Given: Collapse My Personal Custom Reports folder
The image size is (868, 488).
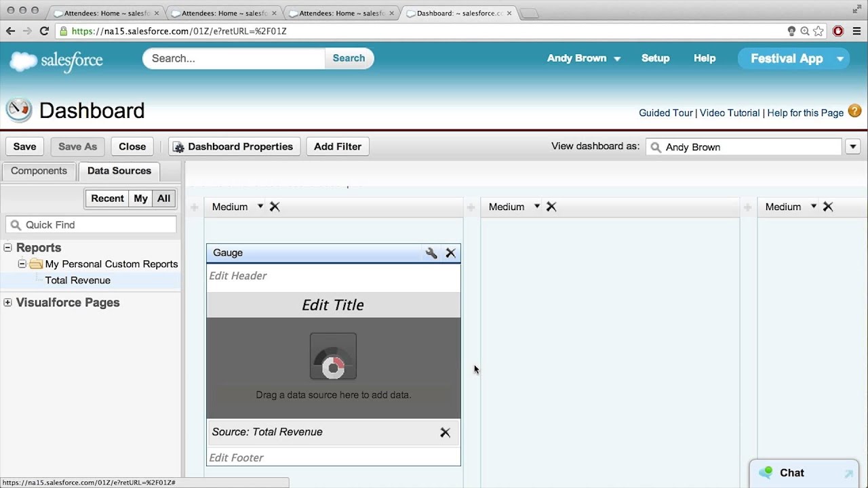Looking at the screenshot, I should pyautogui.click(x=22, y=264).
